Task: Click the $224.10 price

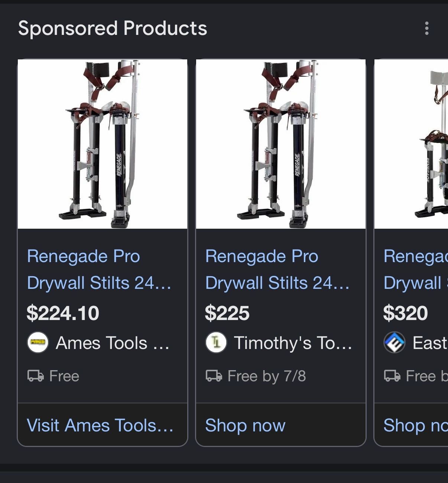Action: [63, 313]
